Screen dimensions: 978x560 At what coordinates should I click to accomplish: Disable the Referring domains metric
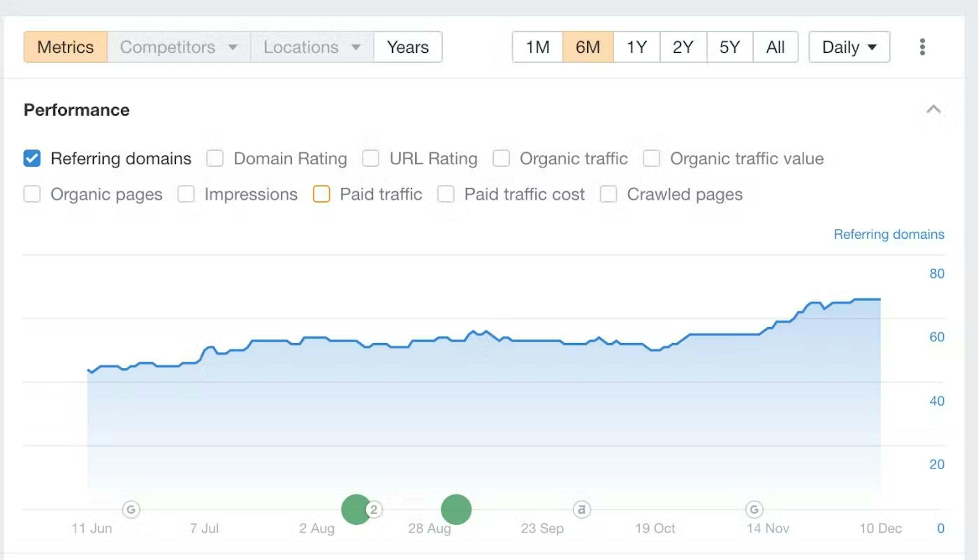pos(32,158)
